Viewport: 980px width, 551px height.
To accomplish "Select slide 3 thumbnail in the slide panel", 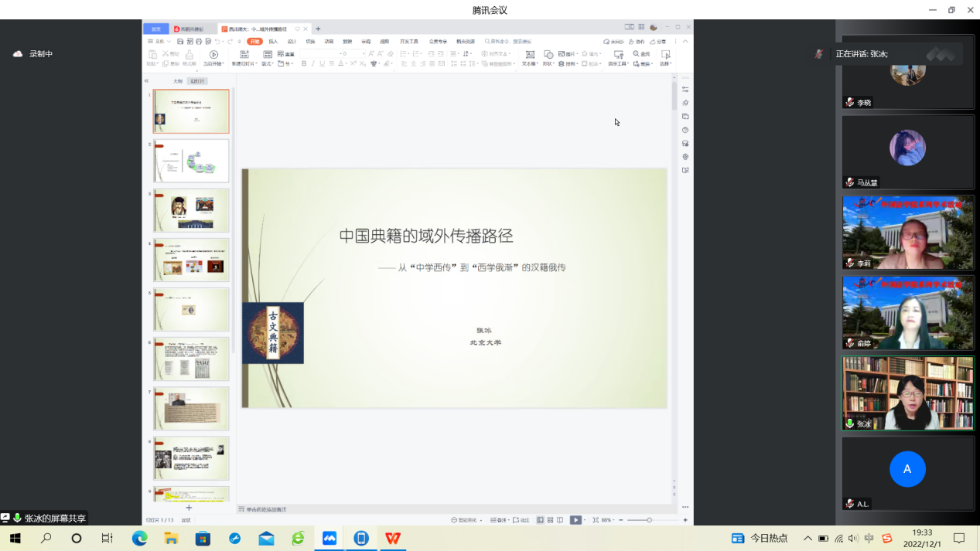I will 191,210.
